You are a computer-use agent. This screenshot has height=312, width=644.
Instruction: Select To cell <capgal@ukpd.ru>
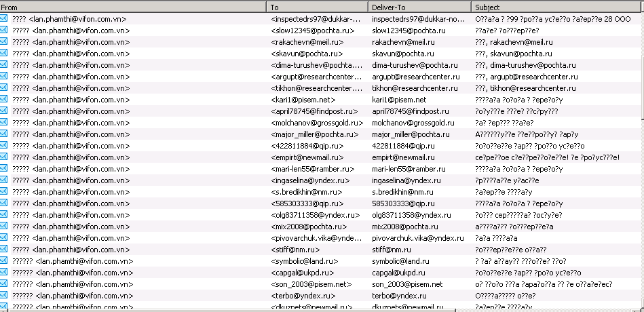point(303,272)
